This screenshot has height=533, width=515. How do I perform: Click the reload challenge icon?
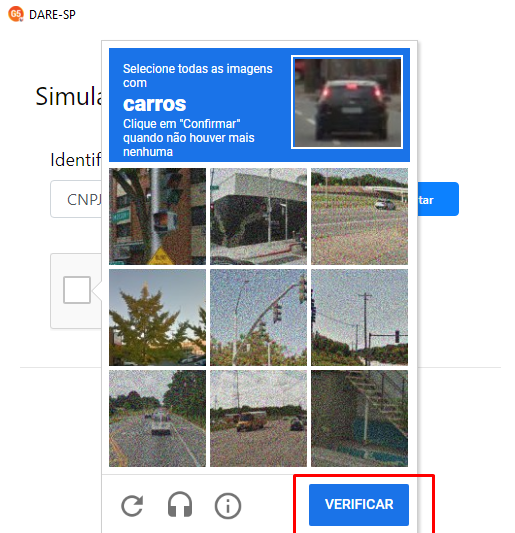tap(132, 506)
